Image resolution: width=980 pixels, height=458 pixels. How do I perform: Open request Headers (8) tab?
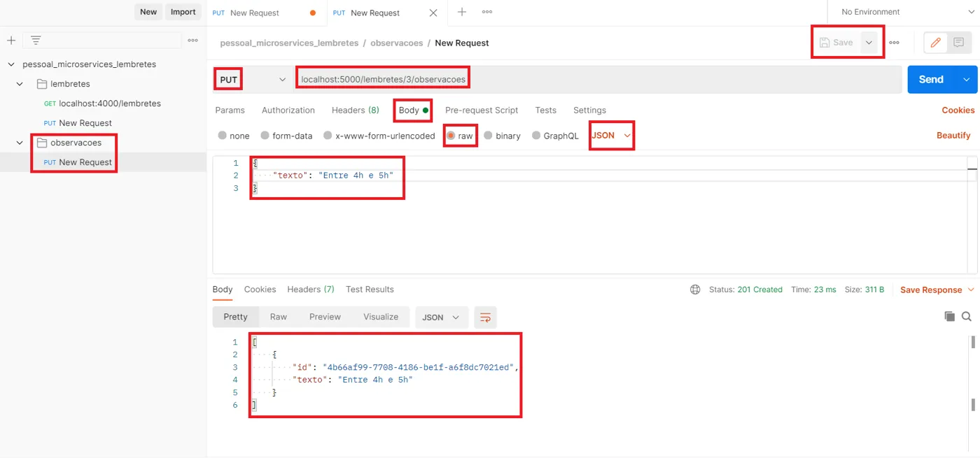tap(356, 110)
